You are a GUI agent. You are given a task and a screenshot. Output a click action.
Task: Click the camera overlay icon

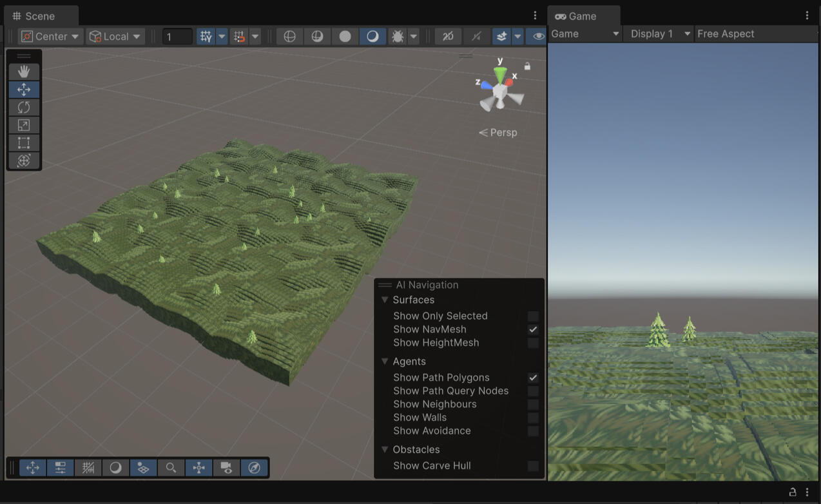226,468
